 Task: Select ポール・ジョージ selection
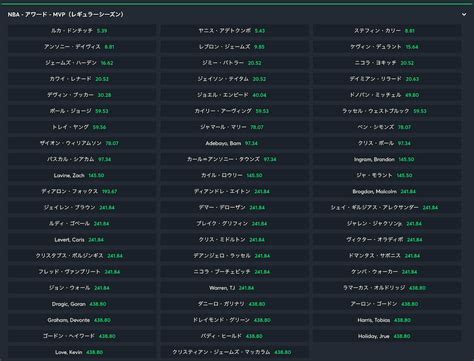82,111
